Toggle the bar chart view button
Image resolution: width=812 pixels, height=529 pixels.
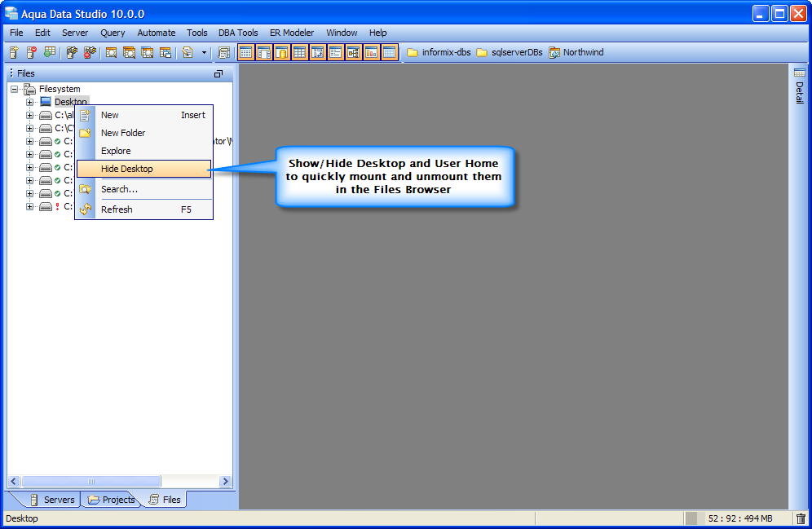point(371,52)
